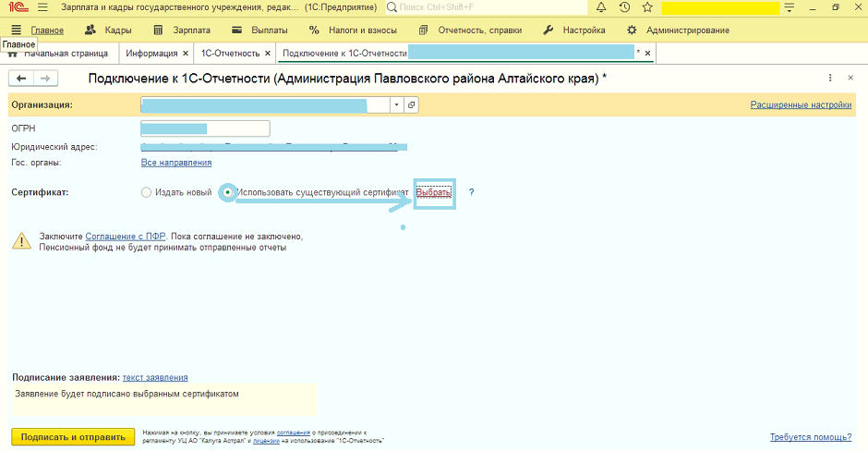This screenshot has width=868, height=451.
Task: Open Расширенные настройки link
Action: pos(801,104)
